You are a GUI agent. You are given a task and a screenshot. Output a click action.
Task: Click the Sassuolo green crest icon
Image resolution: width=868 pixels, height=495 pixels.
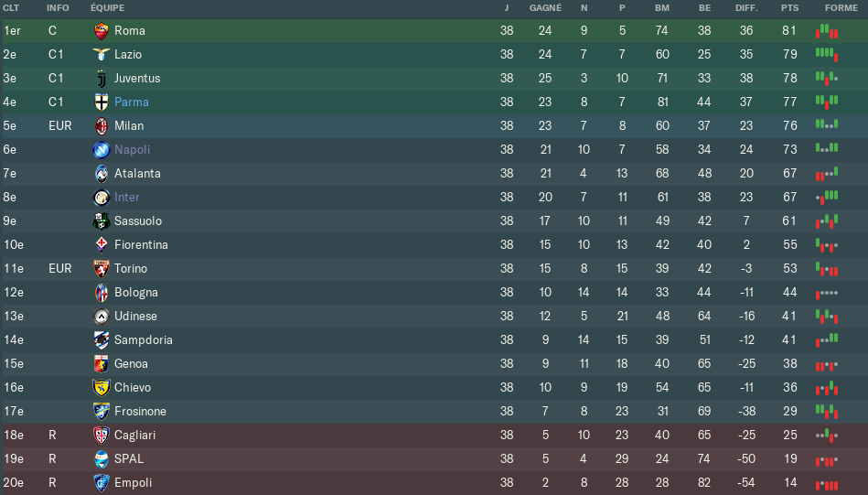(x=102, y=221)
